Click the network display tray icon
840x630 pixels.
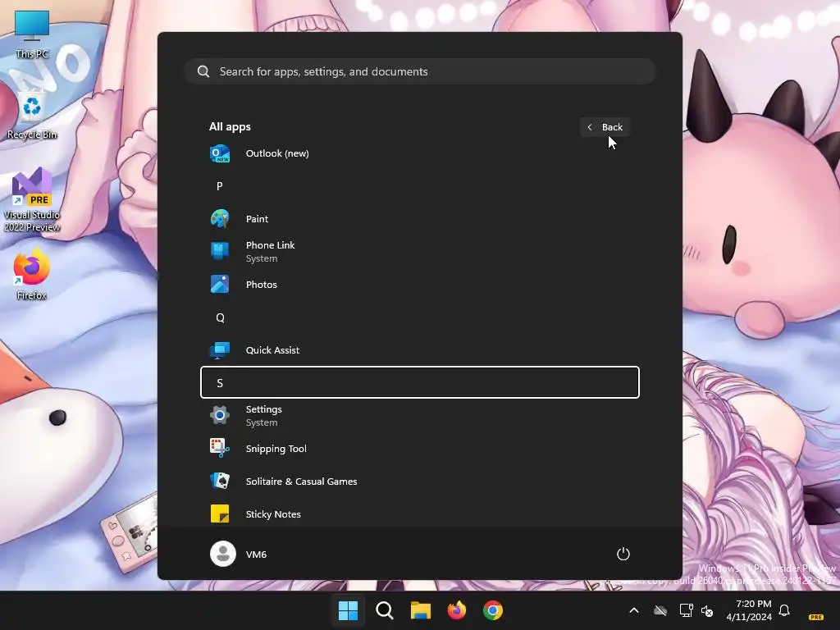click(687, 610)
